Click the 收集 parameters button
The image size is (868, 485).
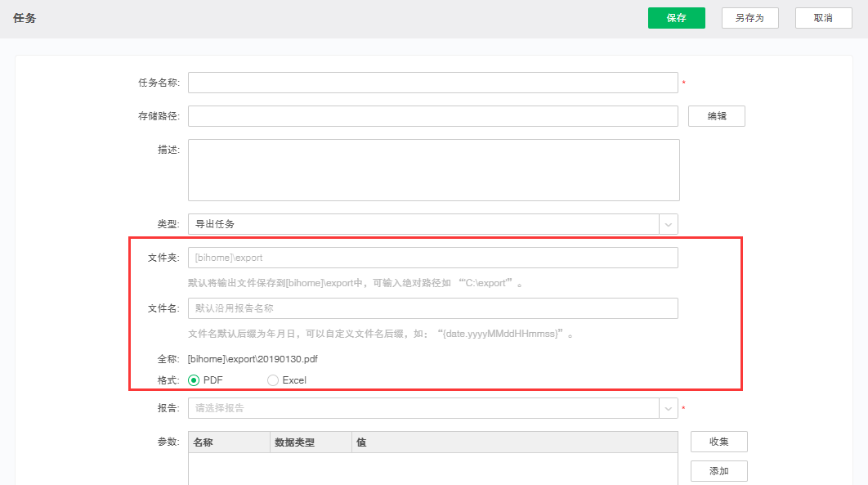pos(718,442)
